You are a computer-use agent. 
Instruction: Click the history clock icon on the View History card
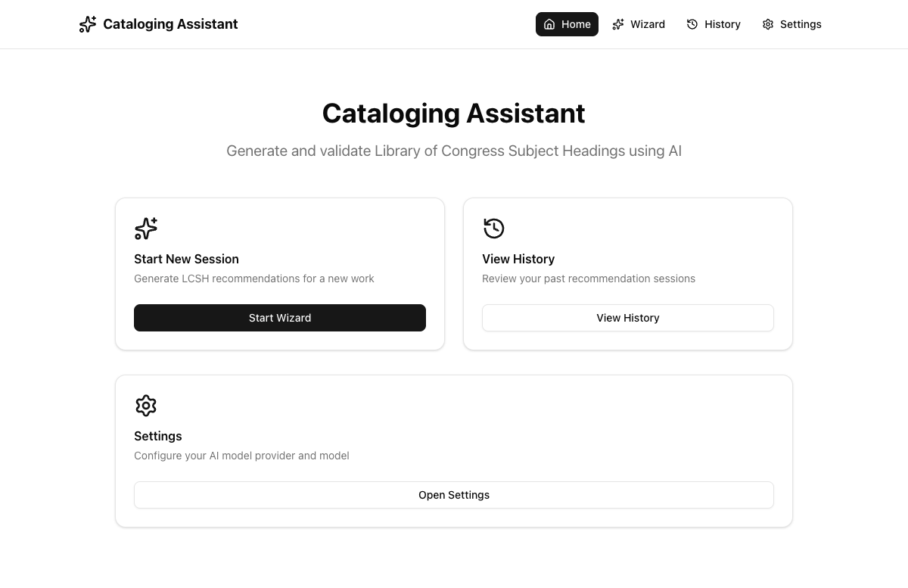tap(494, 229)
